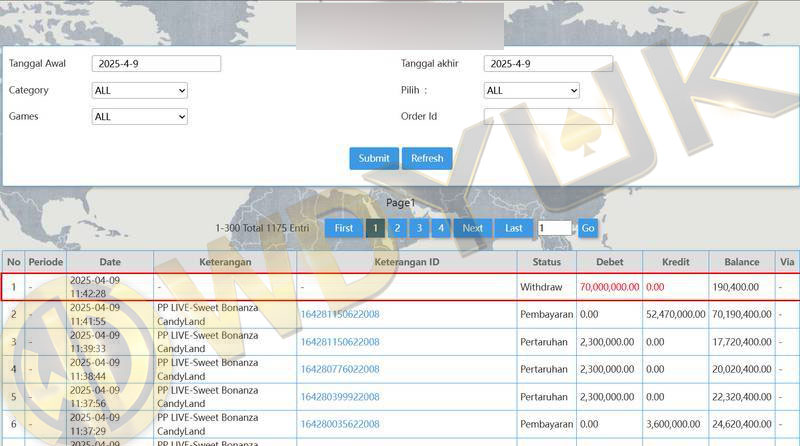The image size is (800, 446).
Task: Click the 22,320,400.00 balance cell
Action: (742, 397)
